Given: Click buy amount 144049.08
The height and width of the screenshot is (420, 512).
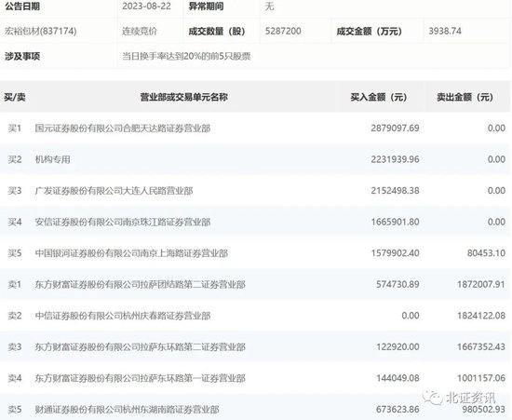Looking at the screenshot, I should click(397, 378).
